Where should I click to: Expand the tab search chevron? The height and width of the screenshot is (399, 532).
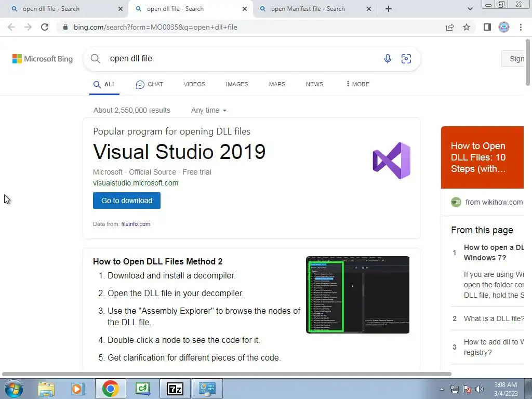(x=470, y=9)
